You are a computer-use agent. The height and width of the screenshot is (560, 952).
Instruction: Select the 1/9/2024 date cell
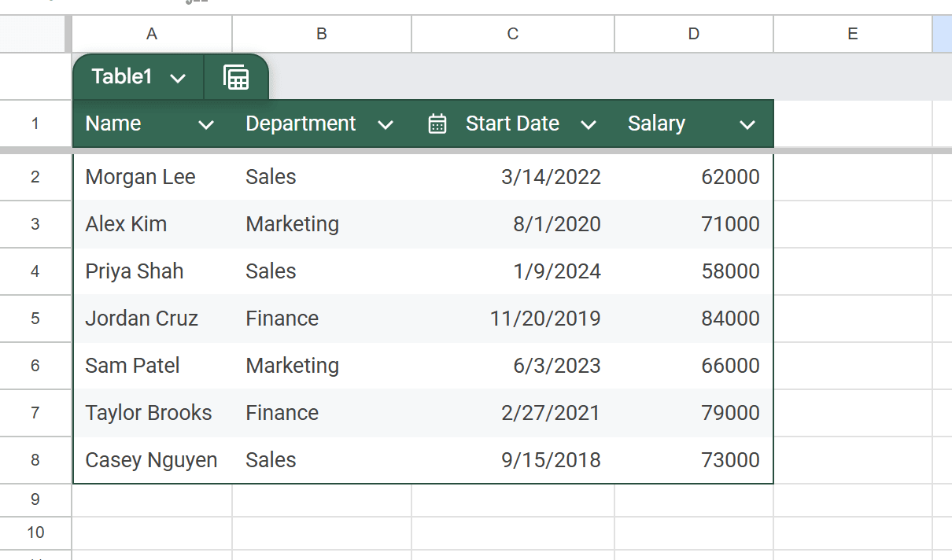click(x=513, y=271)
